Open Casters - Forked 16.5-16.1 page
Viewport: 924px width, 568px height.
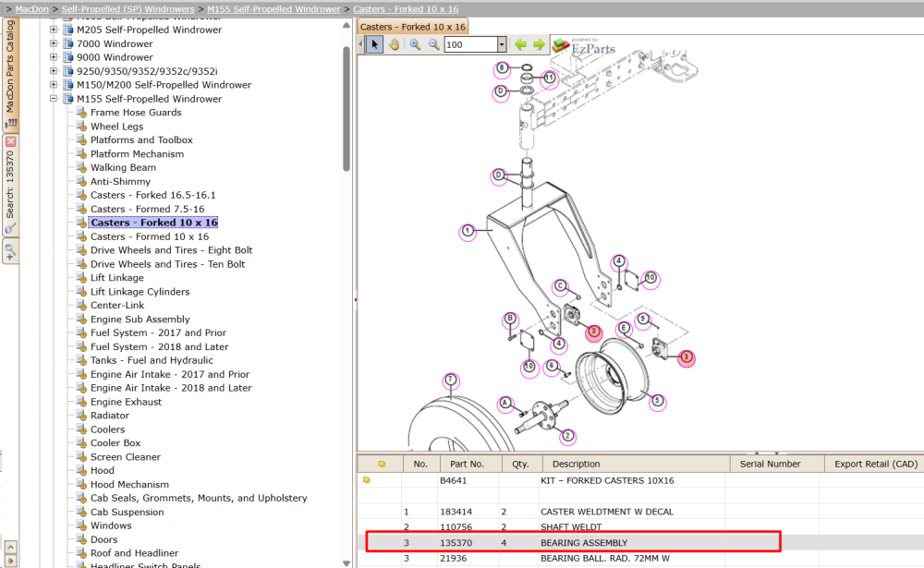(x=152, y=195)
